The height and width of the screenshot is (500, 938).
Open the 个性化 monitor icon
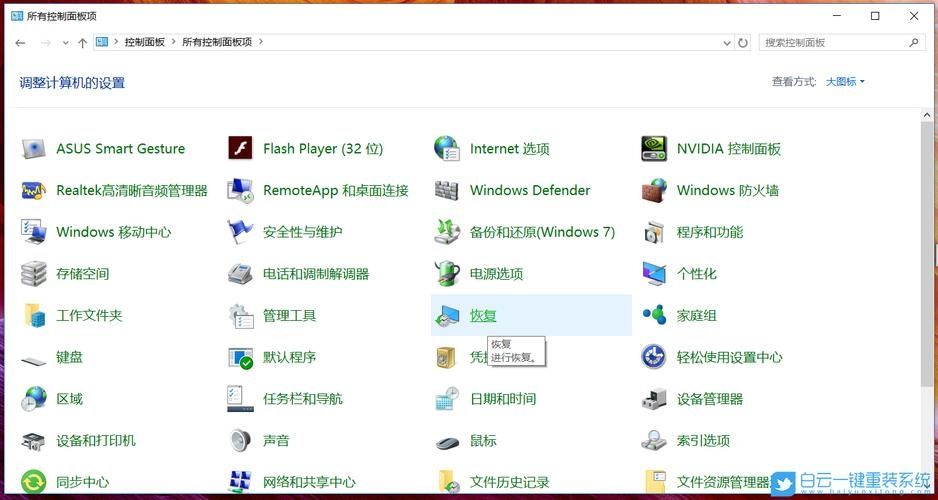pyautogui.click(x=654, y=274)
